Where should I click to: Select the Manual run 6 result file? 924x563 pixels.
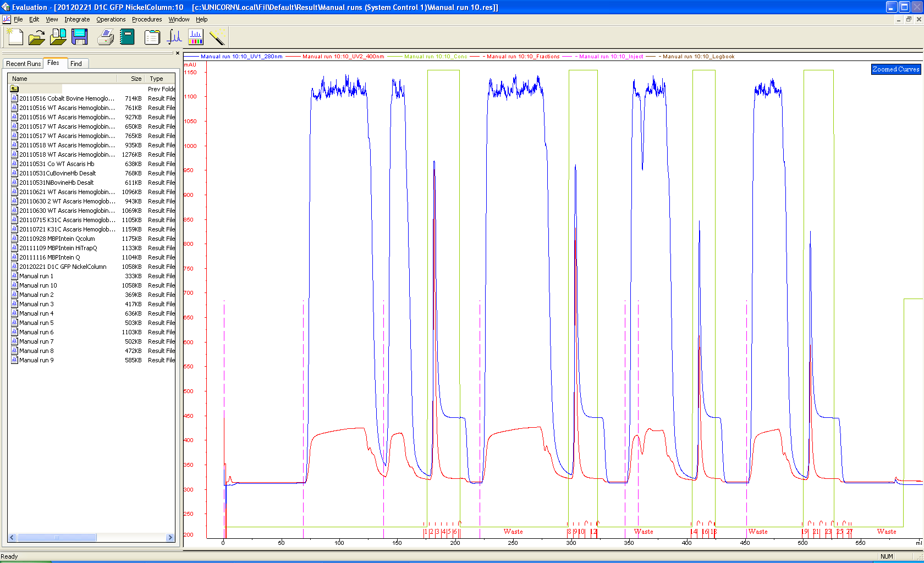(36, 332)
